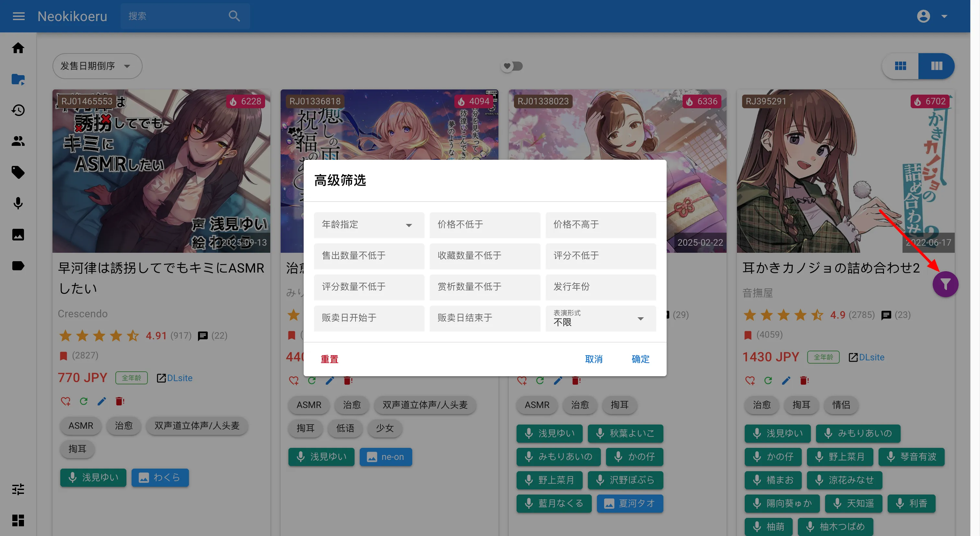Viewport: 980px width, 536px height.
Task: Select the 夏河タオ illustrator chip
Action: [630, 503]
